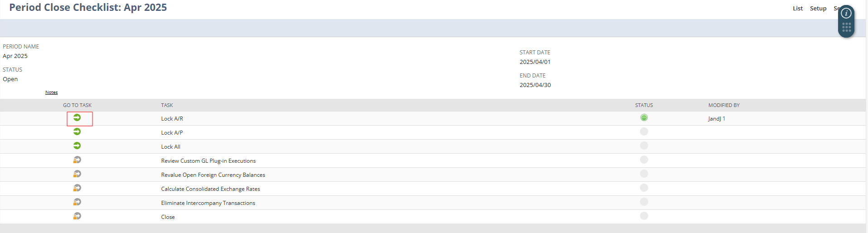This screenshot has height=233, width=868.
Task: Click the green completed status icon for Lock A/R
Action: click(644, 118)
